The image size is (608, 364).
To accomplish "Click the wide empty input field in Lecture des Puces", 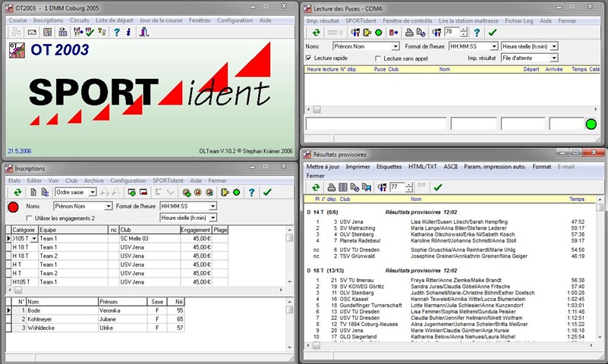I will click(x=376, y=124).
